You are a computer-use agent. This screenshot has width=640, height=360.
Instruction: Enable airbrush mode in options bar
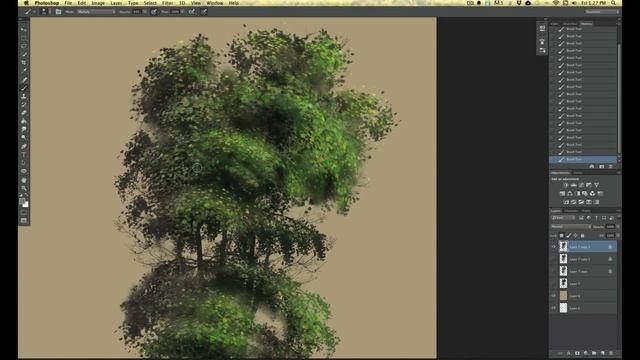click(192, 12)
